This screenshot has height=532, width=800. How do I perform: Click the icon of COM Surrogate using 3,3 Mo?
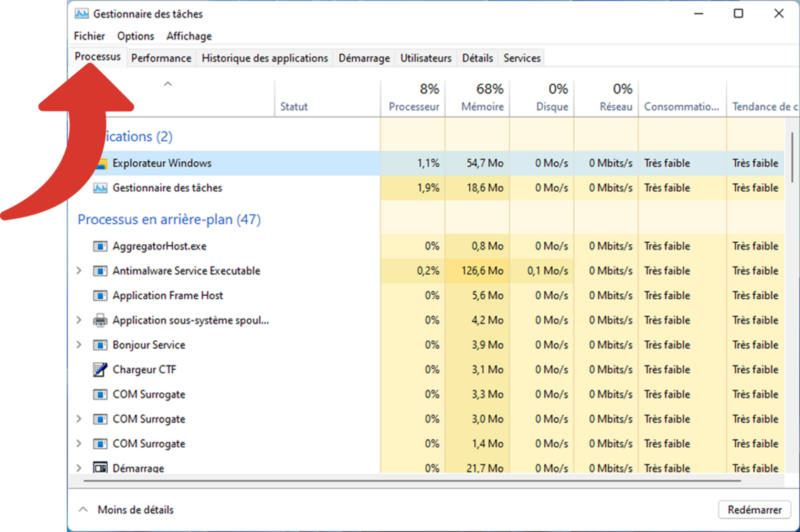[100, 394]
